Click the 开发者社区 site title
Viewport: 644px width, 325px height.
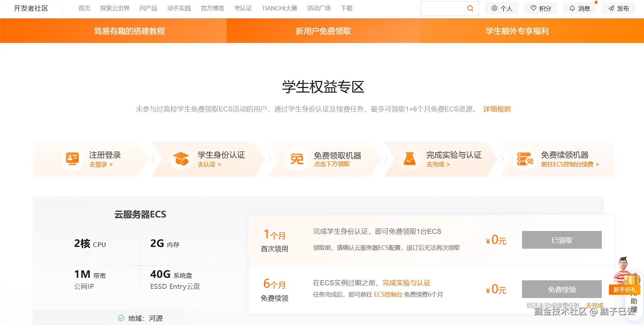[x=31, y=8]
